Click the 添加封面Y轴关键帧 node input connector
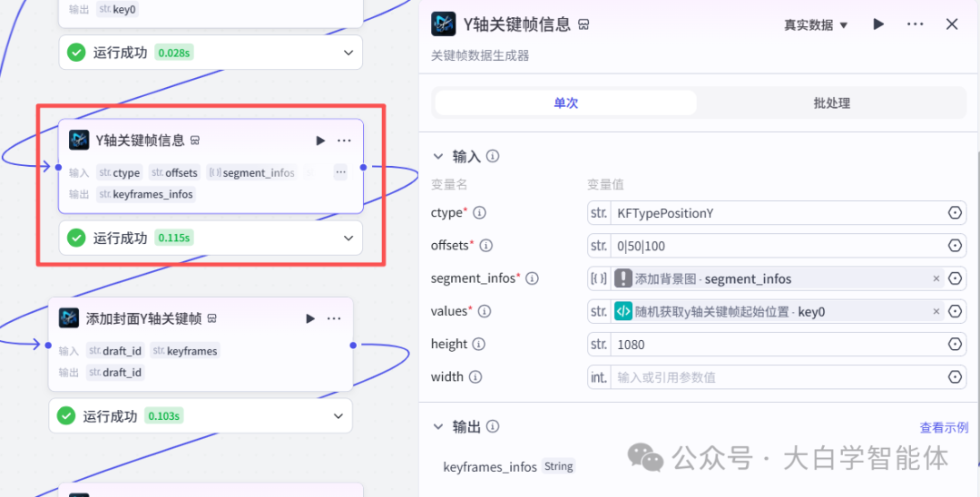980x497 pixels. pyautogui.click(x=48, y=345)
